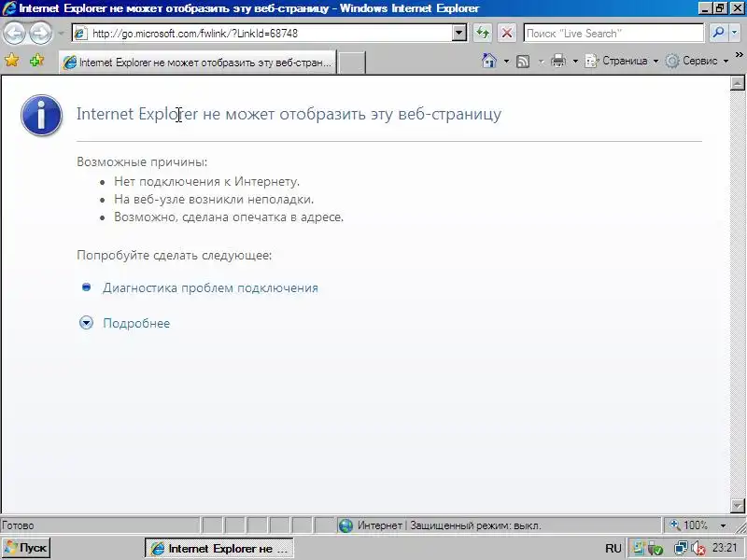Refresh the page with green arrows icon
The image size is (747, 560).
(483, 33)
